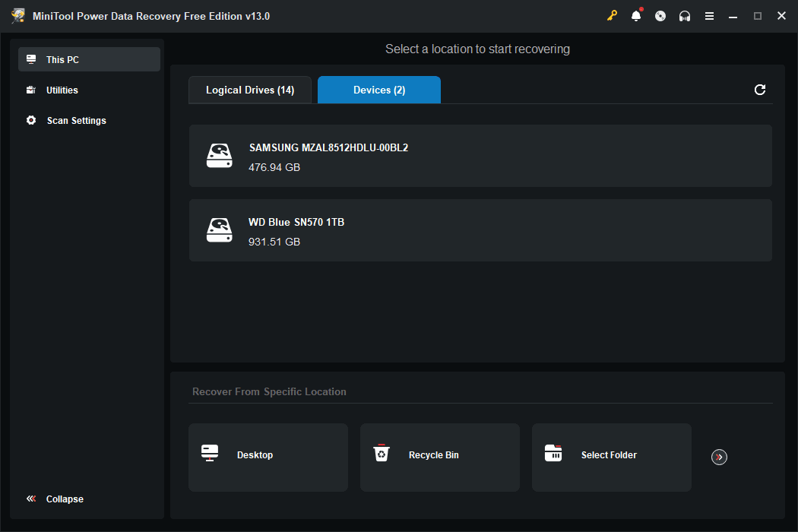Click the Recycle Bin trash icon

382,453
